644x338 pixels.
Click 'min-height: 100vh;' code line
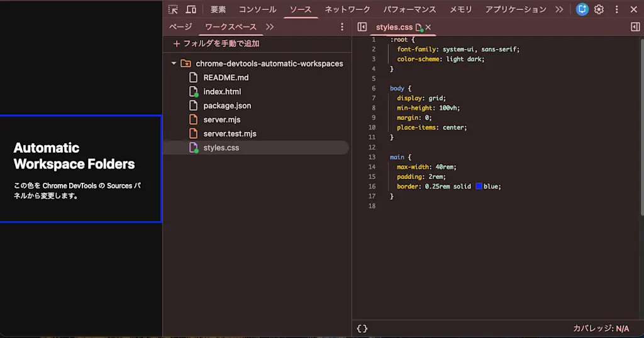[428, 108]
